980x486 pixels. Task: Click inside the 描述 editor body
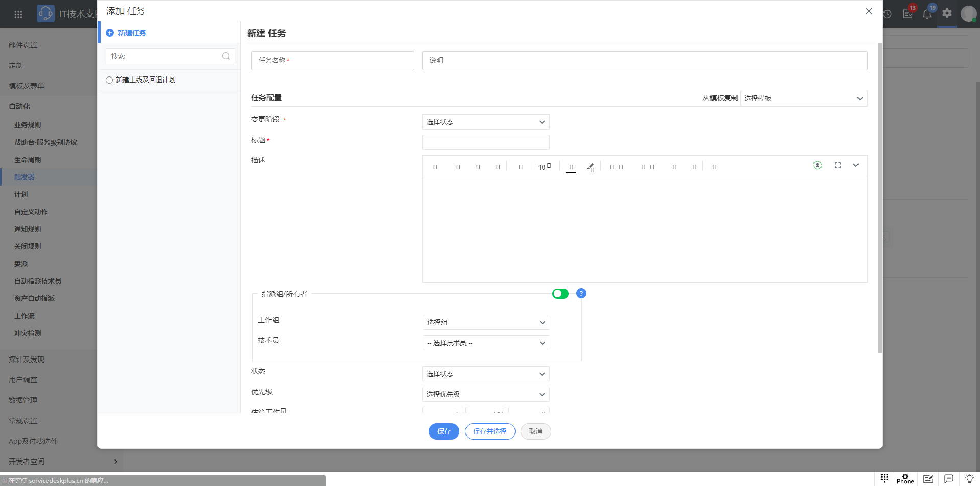644,229
